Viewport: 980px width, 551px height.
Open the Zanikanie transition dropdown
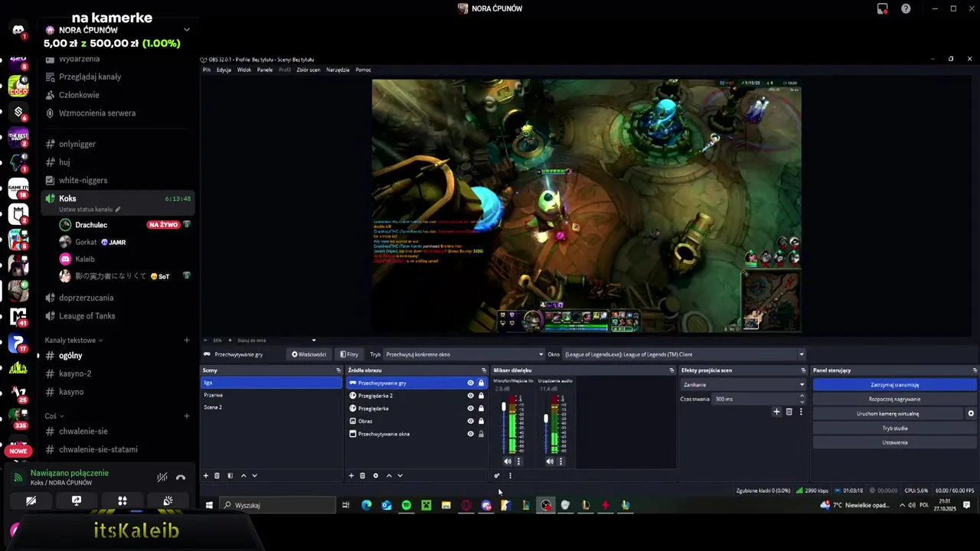(743, 385)
